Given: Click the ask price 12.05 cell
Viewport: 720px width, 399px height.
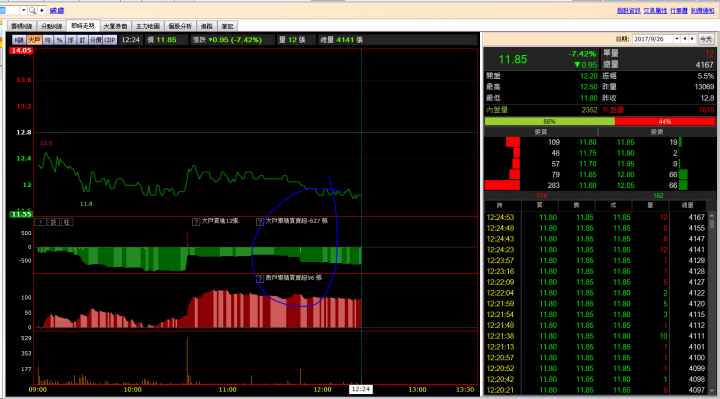Looking at the screenshot, I should (626, 185).
